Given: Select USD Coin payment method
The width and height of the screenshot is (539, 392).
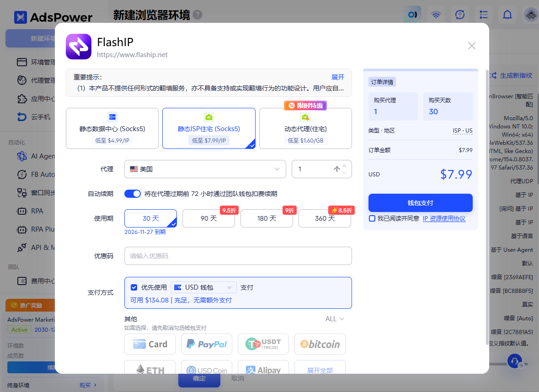Looking at the screenshot, I should click(207, 367).
